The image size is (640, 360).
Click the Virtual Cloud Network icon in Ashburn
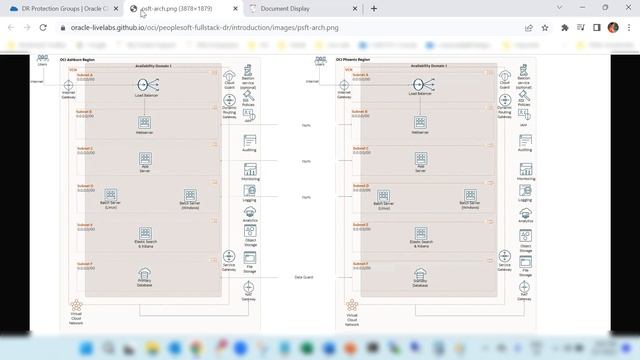coord(76,305)
